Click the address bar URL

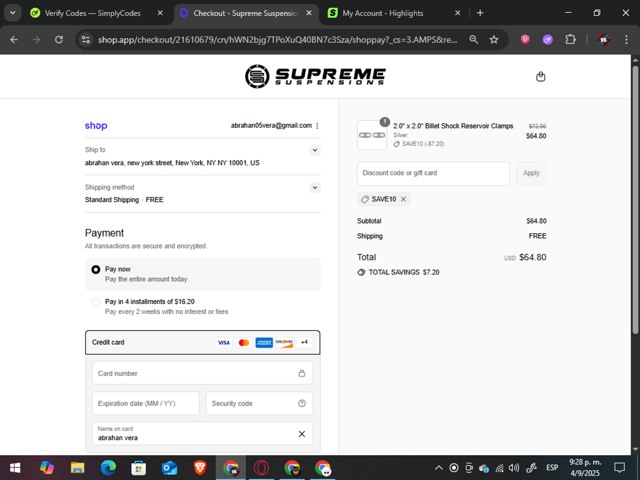(x=278, y=40)
